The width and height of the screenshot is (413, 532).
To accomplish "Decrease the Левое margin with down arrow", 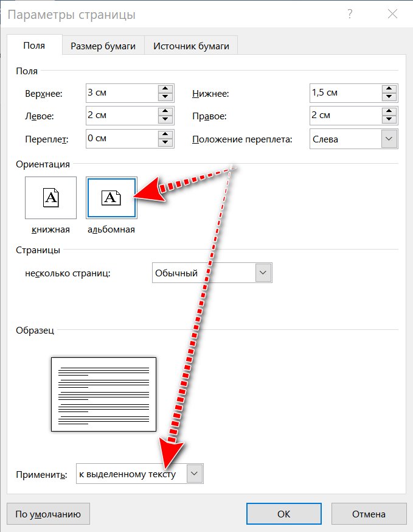I will tap(165, 120).
